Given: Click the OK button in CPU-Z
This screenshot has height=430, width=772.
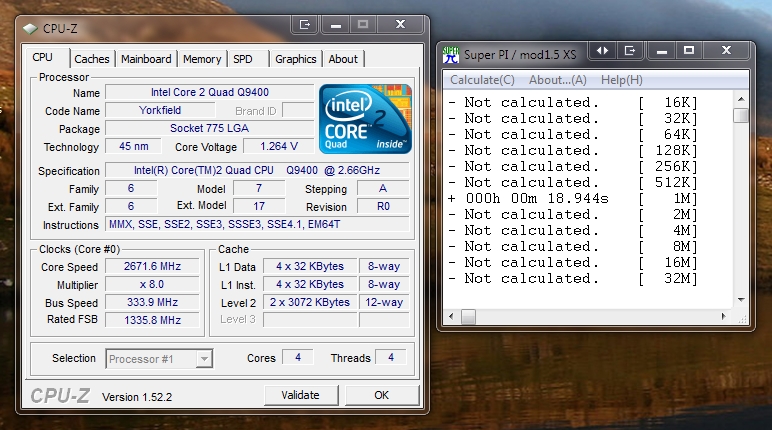Looking at the screenshot, I should (382, 395).
